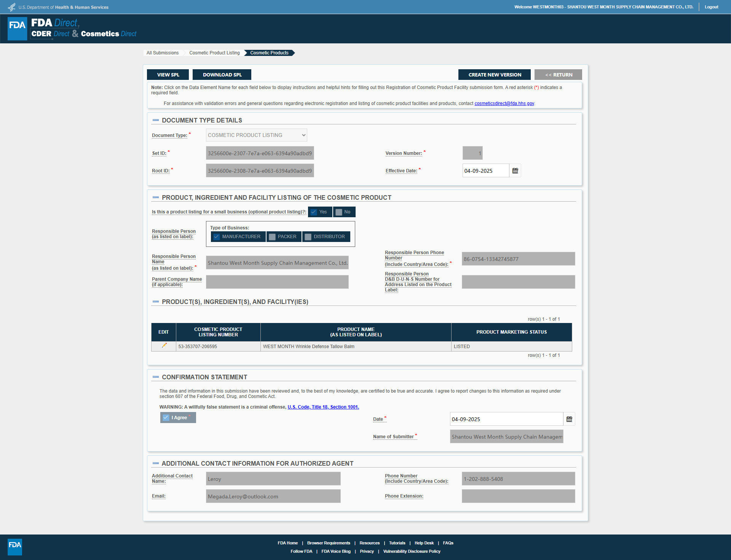
Task: Click the pencil edit icon in product row
Action: click(164, 345)
